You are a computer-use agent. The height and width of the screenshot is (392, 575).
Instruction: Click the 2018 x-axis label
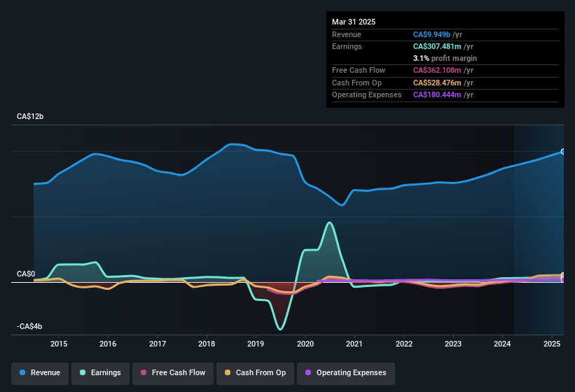point(207,344)
